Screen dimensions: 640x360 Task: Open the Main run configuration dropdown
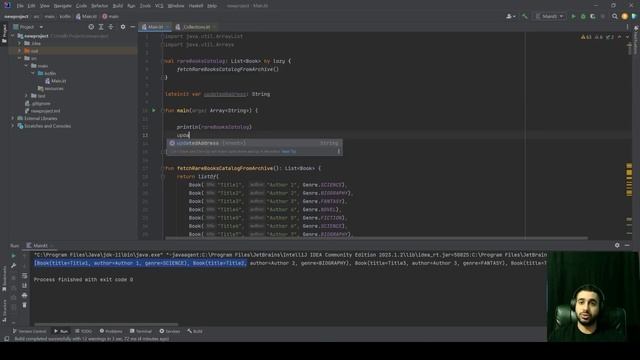point(550,16)
